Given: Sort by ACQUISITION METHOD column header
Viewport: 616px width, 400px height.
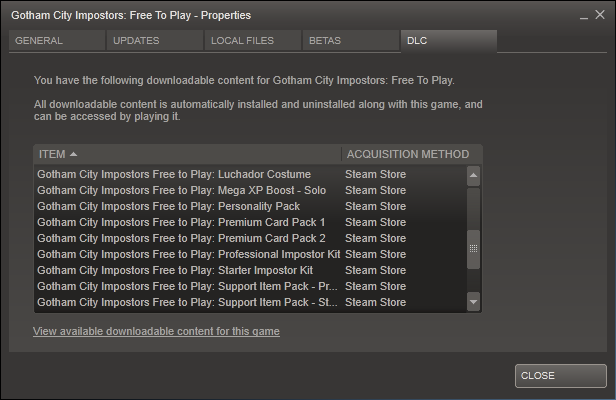Looking at the screenshot, I should 411,154.
